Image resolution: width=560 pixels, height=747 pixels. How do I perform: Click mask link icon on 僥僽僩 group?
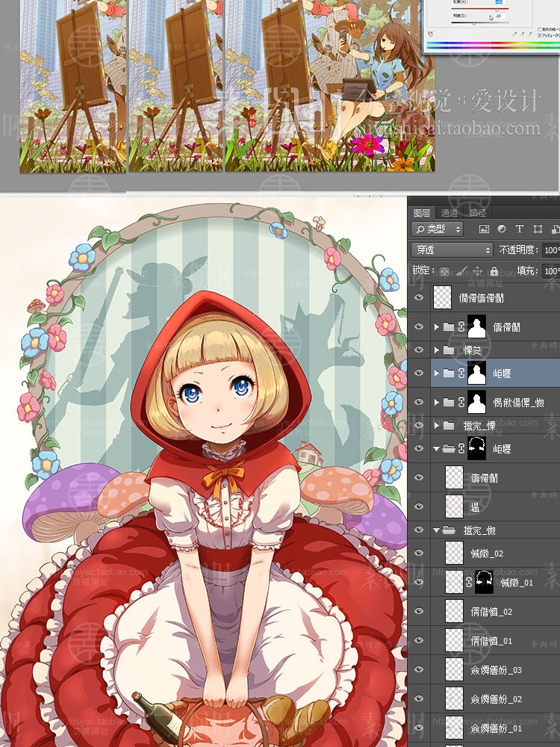(461, 327)
